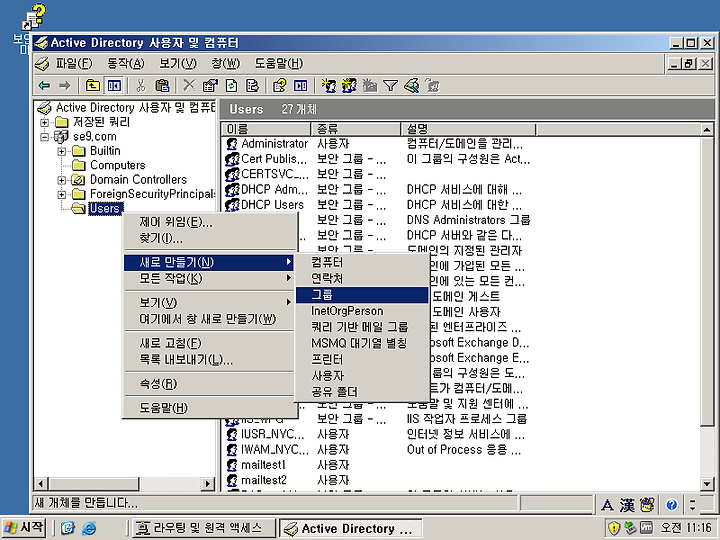Go up one level with folder icon
This screenshot has height=540, width=720.
pyautogui.click(x=93, y=85)
